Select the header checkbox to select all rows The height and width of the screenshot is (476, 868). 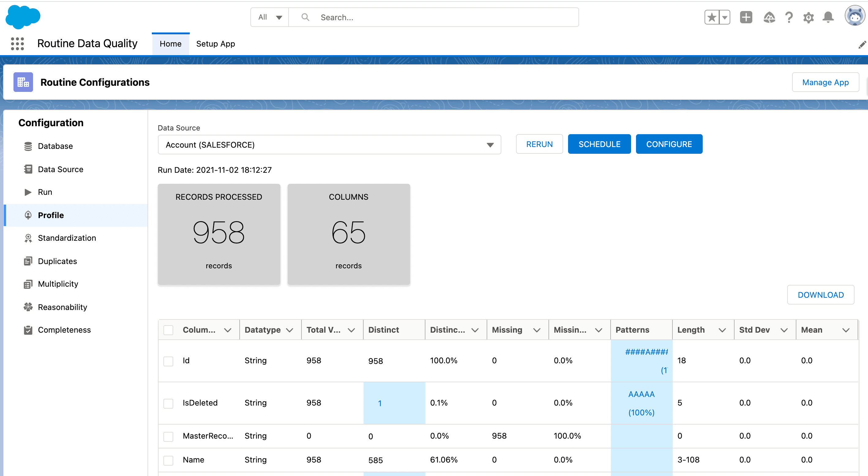168,330
